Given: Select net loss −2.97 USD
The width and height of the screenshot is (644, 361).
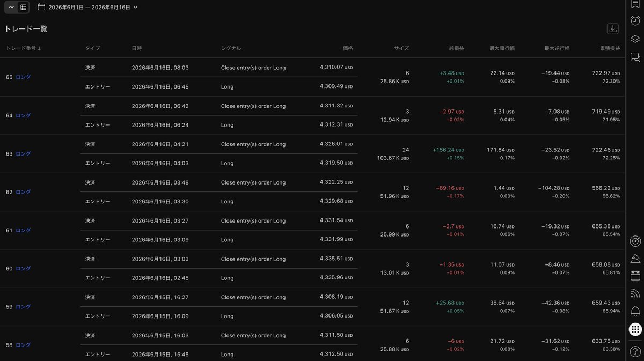Looking at the screenshot, I should (x=451, y=112).
